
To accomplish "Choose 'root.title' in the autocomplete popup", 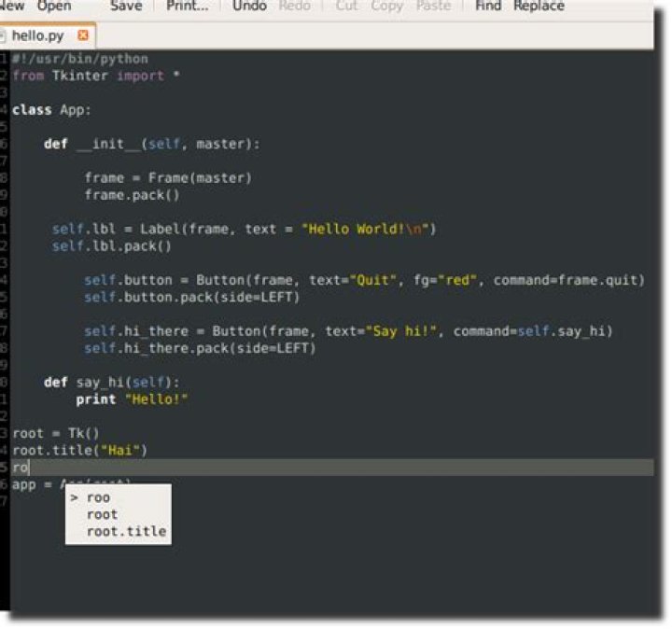I will tap(126, 531).
